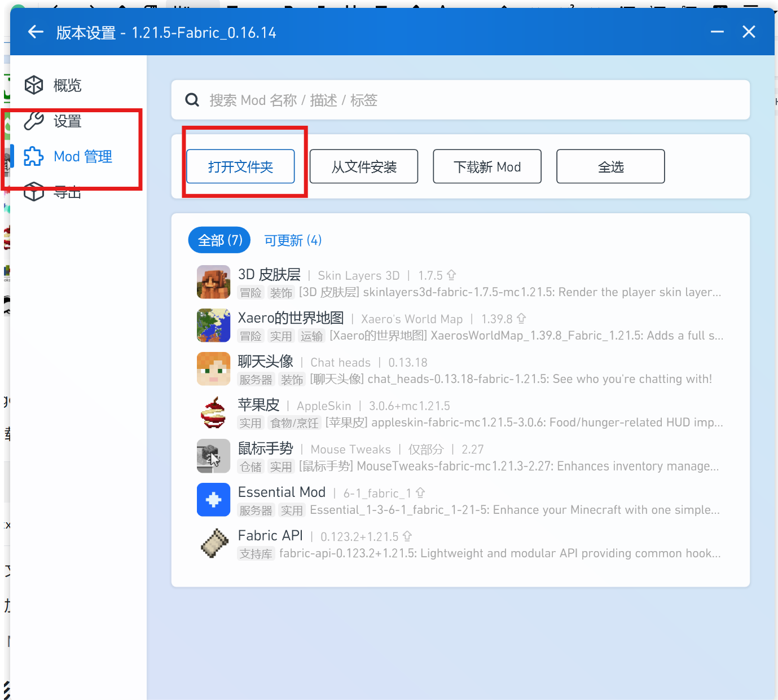The width and height of the screenshot is (778, 700).
Task: Select the 3D 皮肤层 mod title
Action: click(x=269, y=274)
